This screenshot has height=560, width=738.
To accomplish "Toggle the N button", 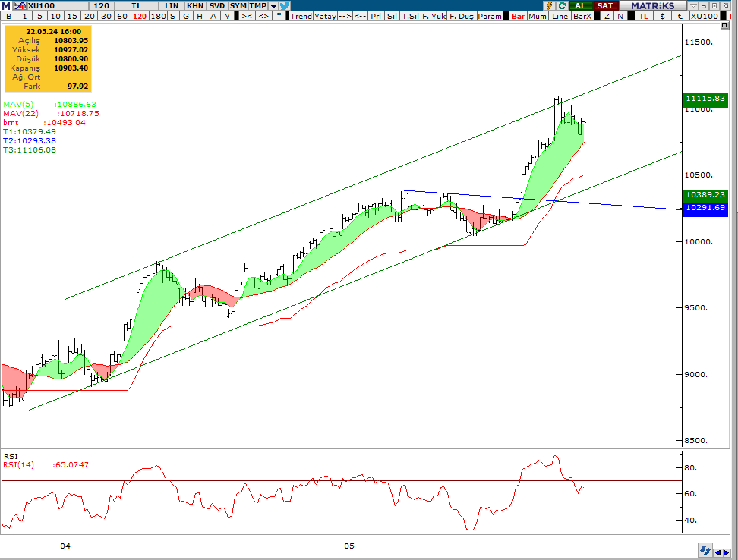I will pos(620,16).
